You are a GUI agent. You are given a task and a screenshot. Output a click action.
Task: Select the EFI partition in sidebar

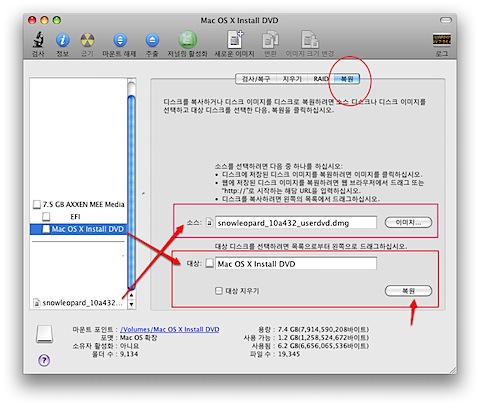79,217
